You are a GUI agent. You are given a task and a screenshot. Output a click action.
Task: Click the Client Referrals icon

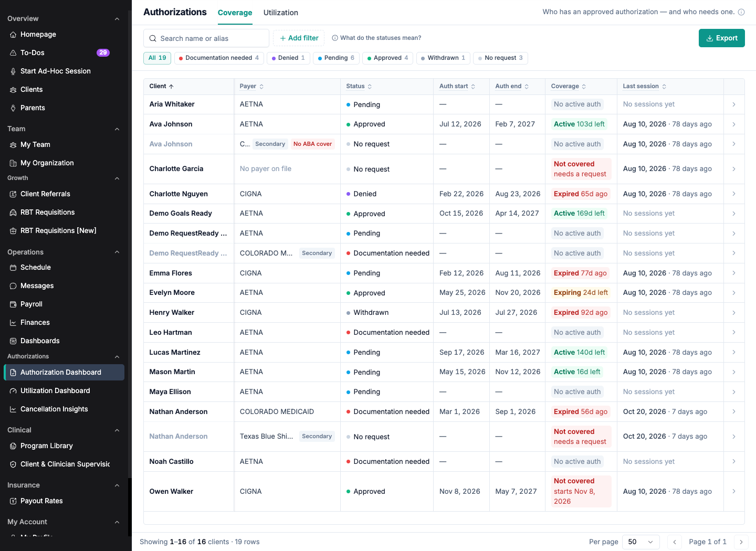13,194
